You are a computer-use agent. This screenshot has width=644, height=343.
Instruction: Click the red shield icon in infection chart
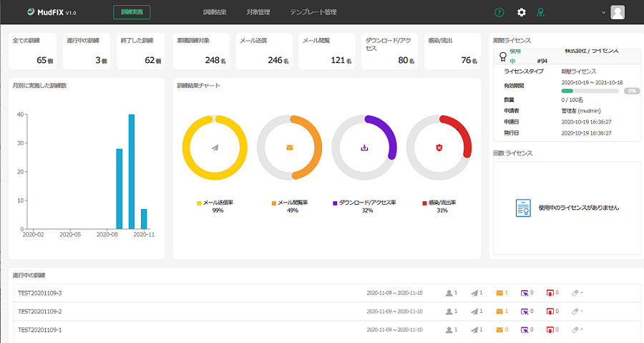click(439, 148)
